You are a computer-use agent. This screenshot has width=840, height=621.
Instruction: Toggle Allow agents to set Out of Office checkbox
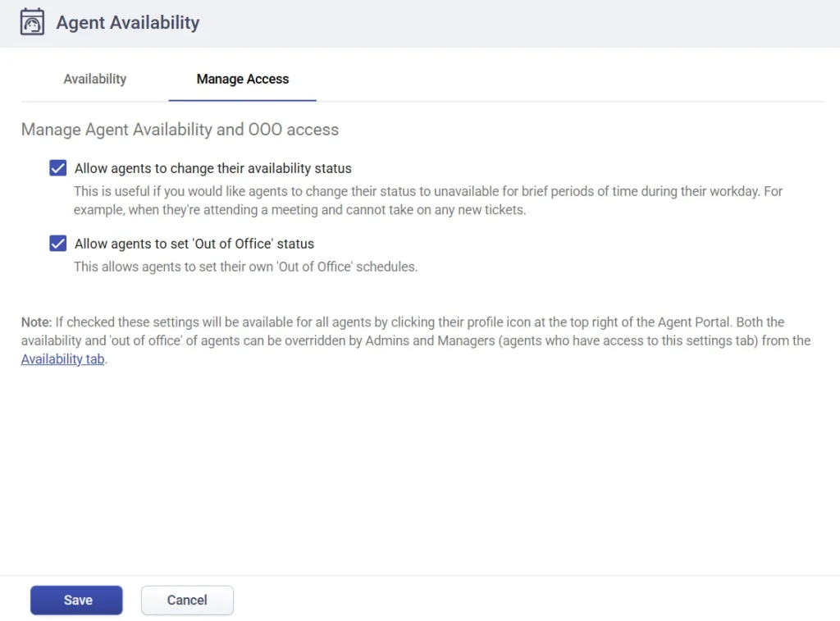pos(58,244)
